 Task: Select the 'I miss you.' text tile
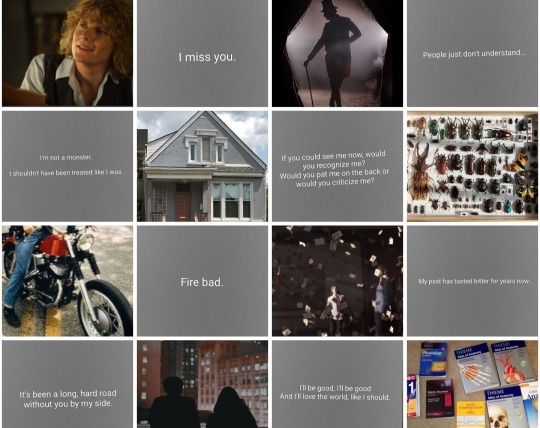tap(202, 53)
